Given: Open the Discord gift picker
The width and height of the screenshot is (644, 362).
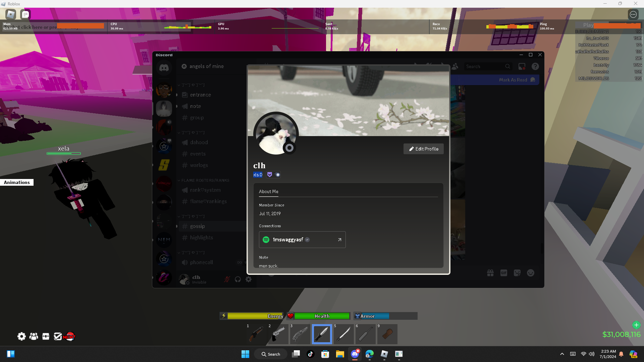Looking at the screenshot, I should (490, 273).
